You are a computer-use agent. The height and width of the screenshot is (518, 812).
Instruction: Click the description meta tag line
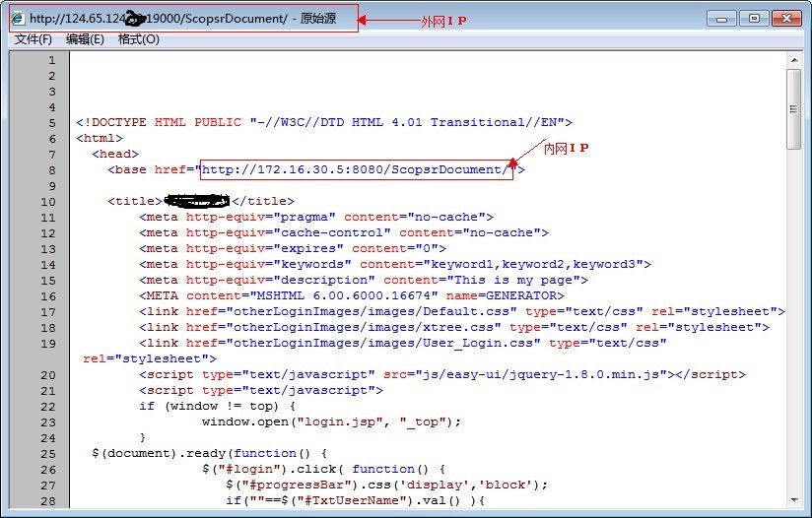364,280
